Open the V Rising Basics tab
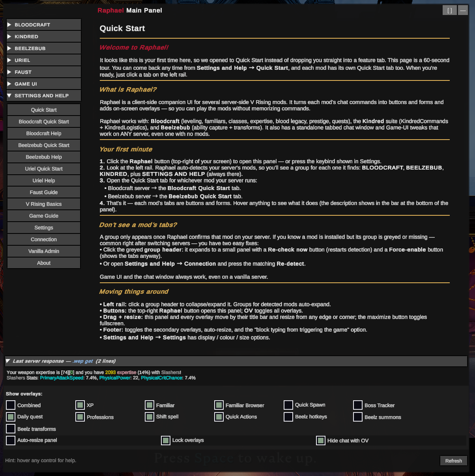The width and height of the screenshot is (475, 476). [x=44, y=204]
